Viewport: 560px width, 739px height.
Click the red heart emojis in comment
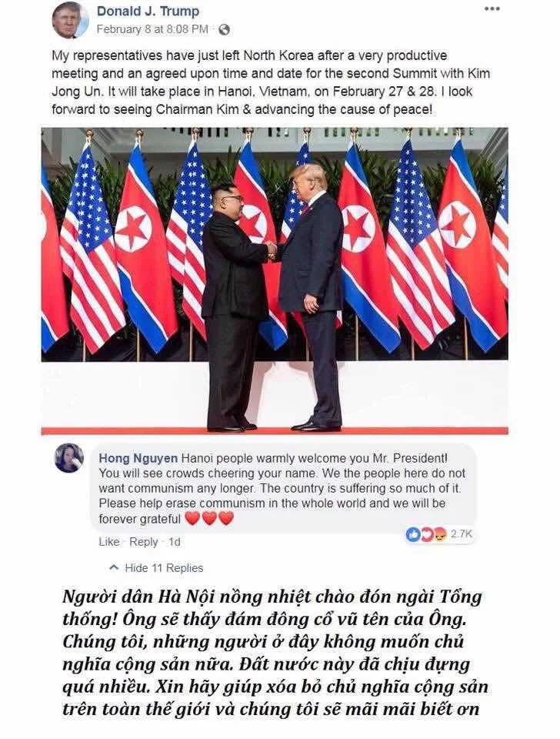click(209, 518)
